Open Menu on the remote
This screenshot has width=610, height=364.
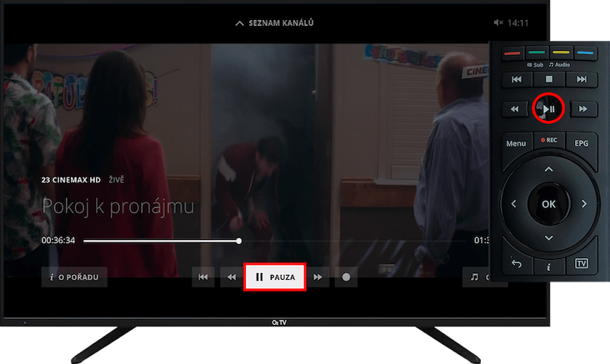pyautogui.click(x=516, y=143)
